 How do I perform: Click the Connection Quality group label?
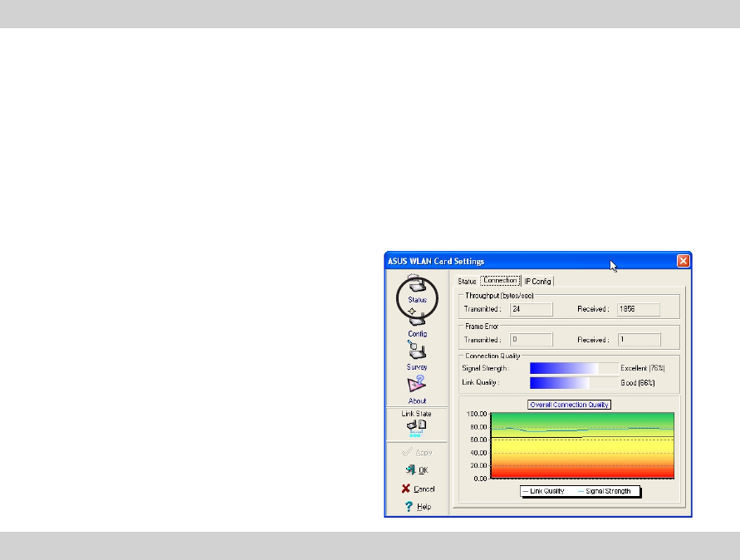[x=493, y=356]
